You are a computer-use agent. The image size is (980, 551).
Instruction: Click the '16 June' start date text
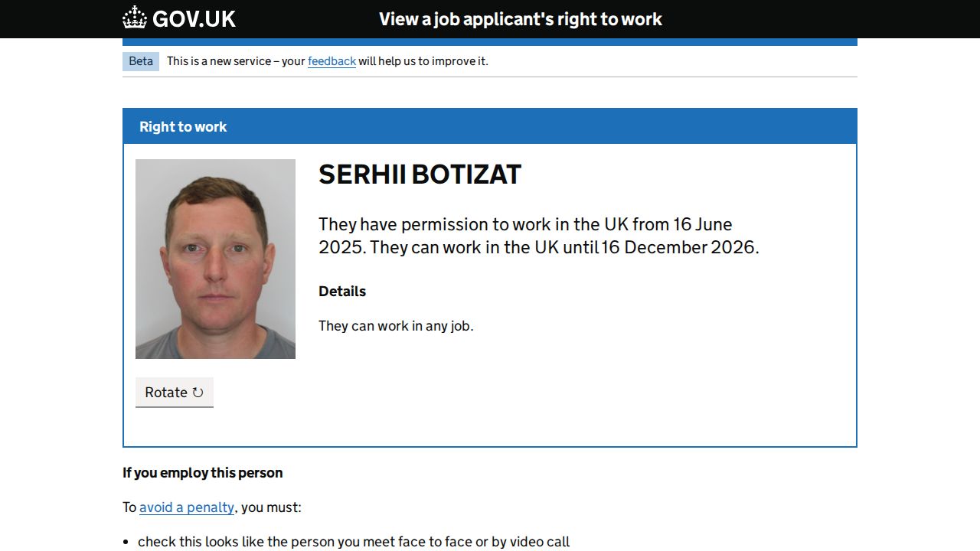703,224
